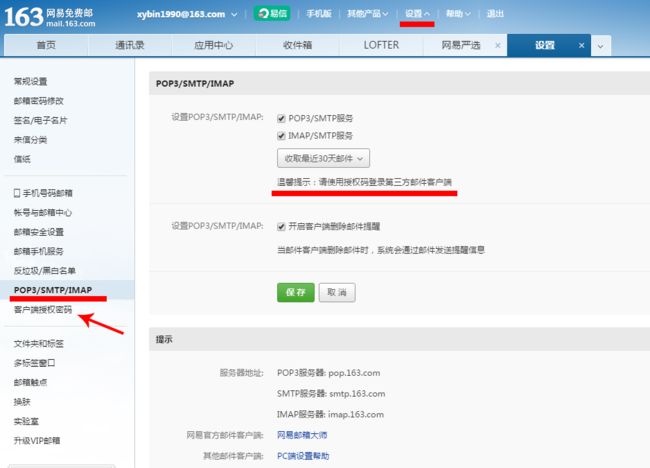Close the 网易严选 tab

[498, 45]
